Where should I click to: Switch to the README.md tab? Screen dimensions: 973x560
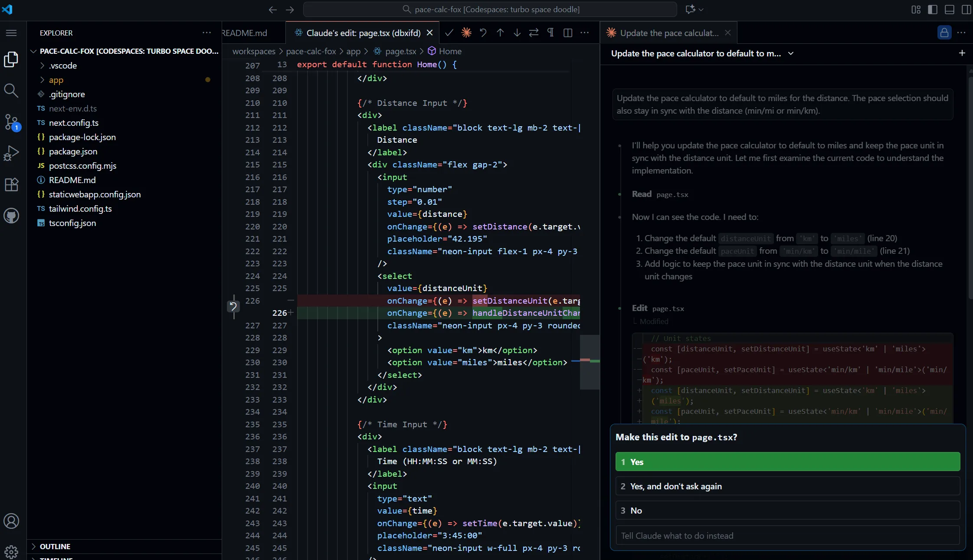click(246, 33)
